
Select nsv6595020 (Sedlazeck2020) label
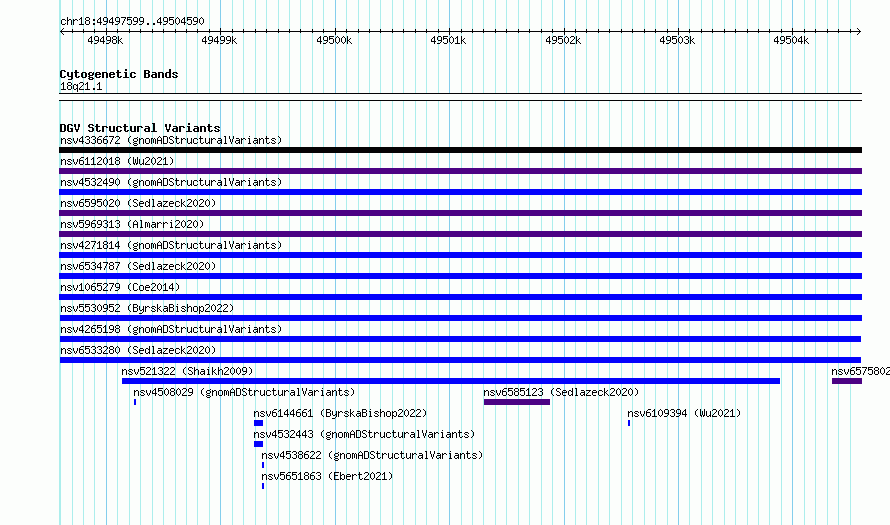[138, 203]
